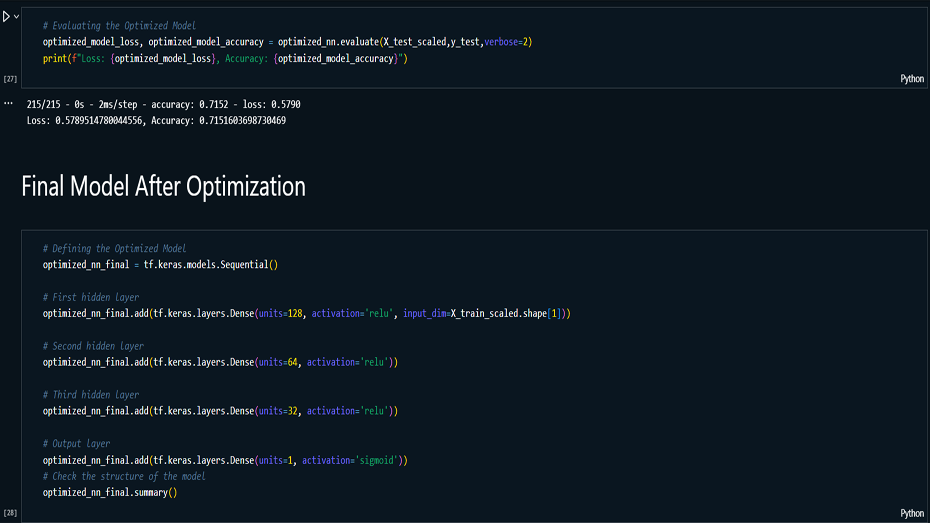Click the '# First hidden layer' comment
The height and width of the screenshot is (523, 930).
91,297
